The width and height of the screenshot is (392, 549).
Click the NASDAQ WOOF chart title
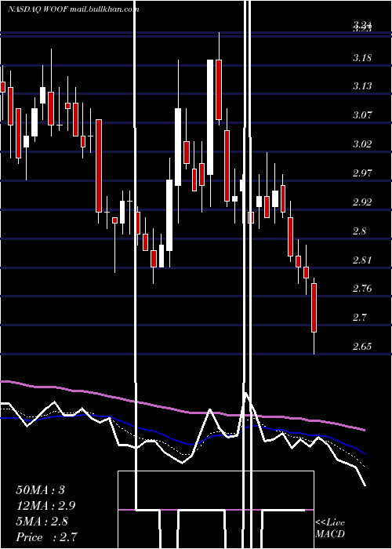(73, 9)
